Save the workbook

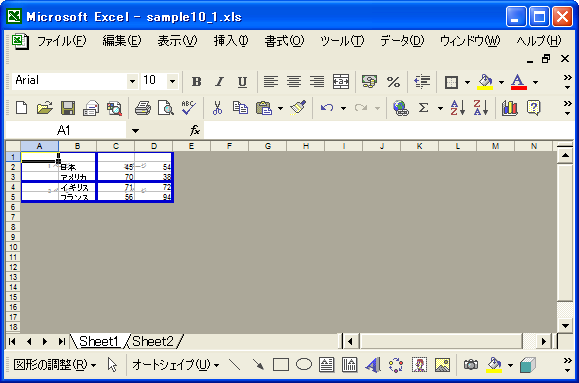(x=68, y=108)
